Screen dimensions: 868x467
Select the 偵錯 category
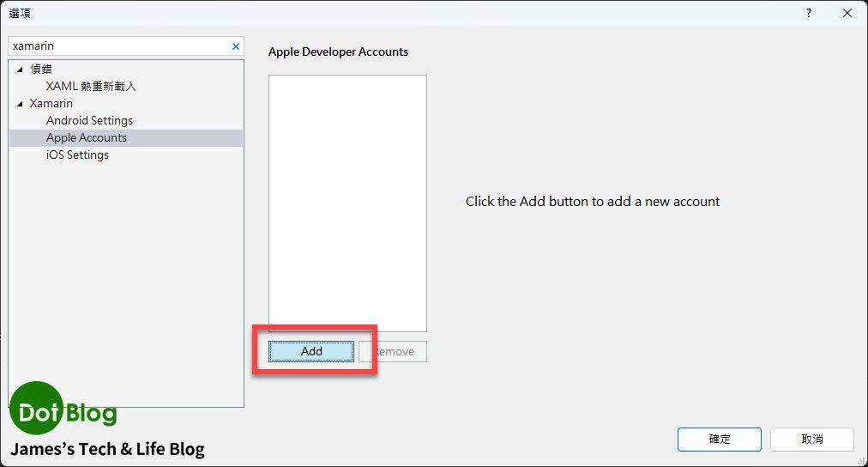tap(41, 70)
